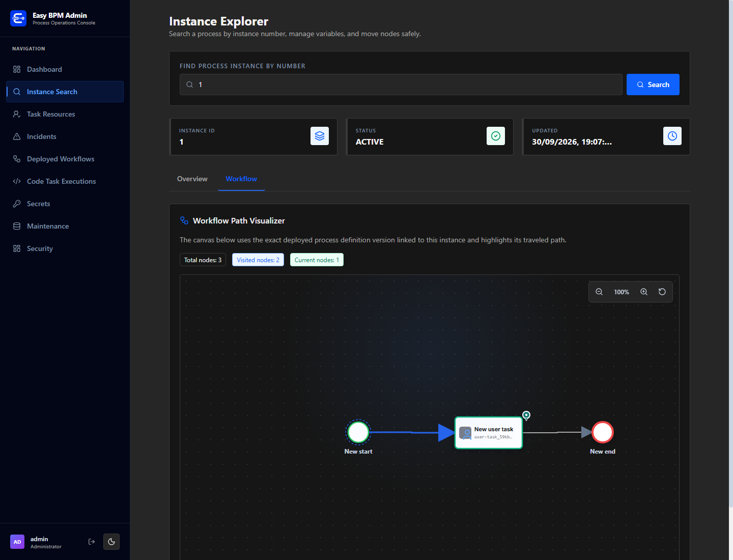Click the logout icon next to admin
Screen dimensions: 733x560
[x=92, y=542]
